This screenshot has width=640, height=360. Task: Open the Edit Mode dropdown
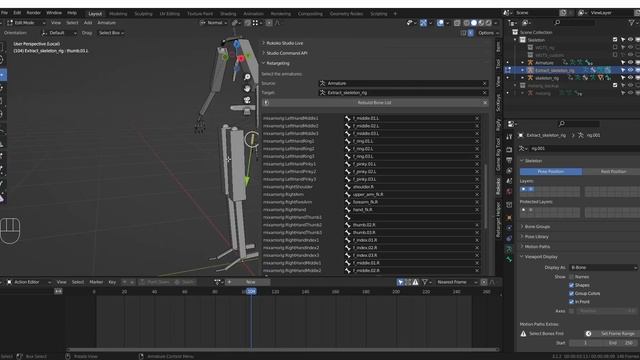point(26,23)
